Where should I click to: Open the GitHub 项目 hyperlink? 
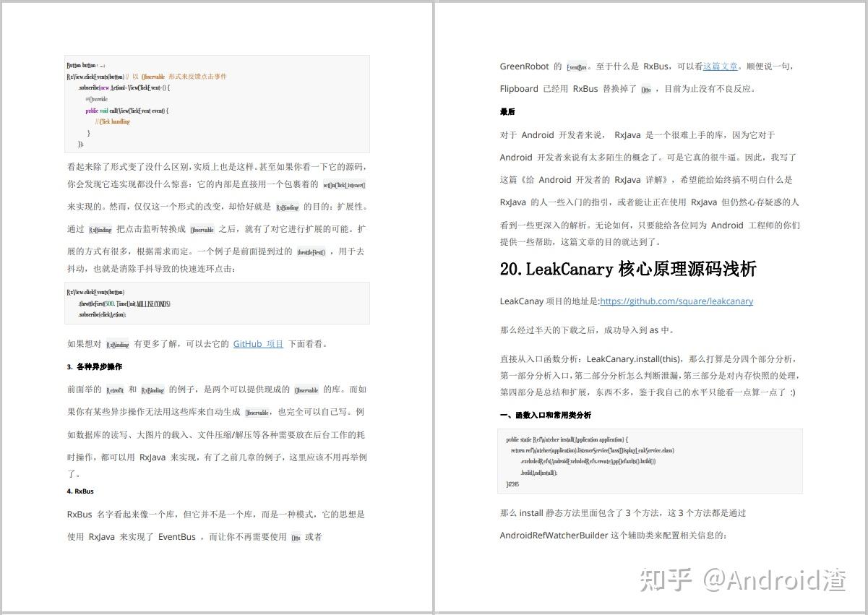pos(257,344)
